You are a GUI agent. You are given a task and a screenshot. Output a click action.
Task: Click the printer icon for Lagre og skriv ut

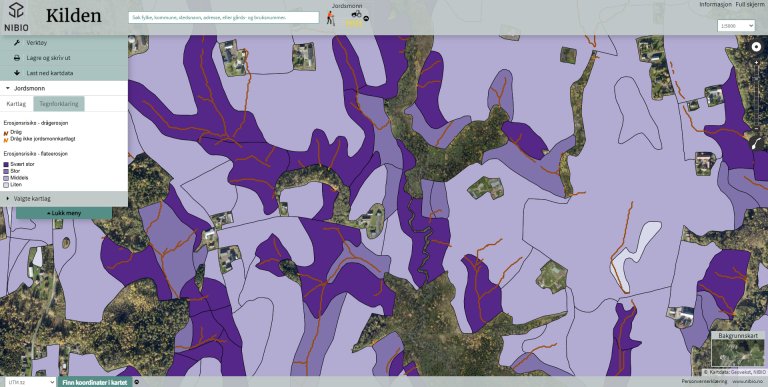pos(17,58)
